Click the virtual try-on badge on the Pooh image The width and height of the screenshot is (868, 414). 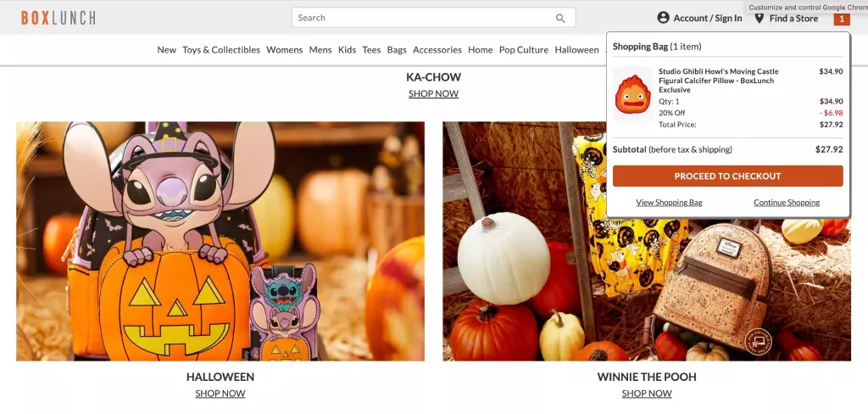click(x=758, y=339)
